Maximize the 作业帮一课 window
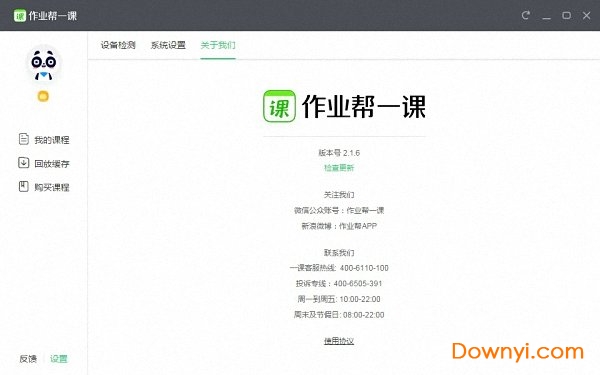The width and height of the screenshot is (600, 375). 566,15
